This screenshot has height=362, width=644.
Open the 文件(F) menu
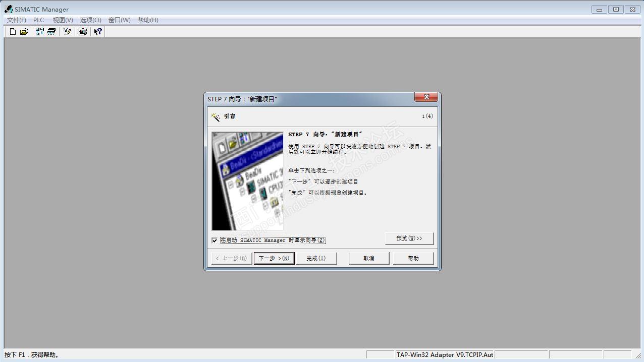point(17,20)
